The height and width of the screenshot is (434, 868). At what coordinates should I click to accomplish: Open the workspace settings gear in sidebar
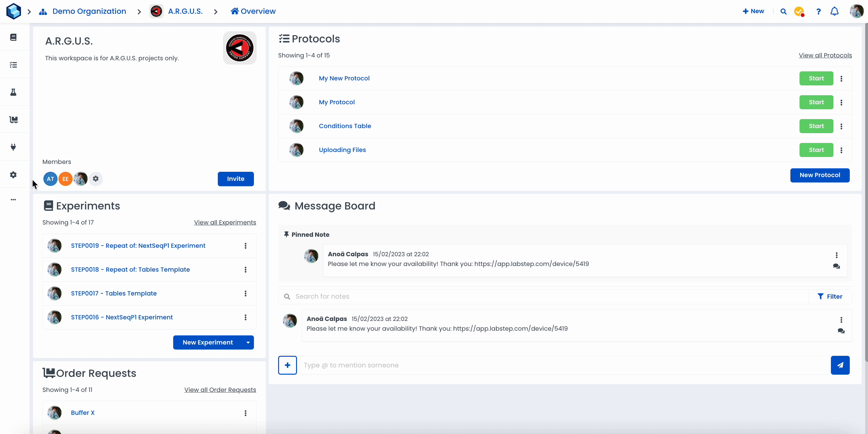pos(14,175)
